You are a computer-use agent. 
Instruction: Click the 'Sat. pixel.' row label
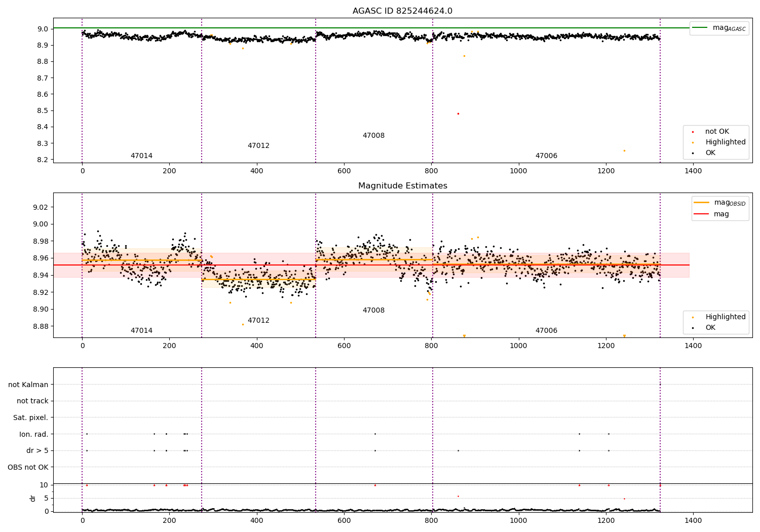(x=30, y=418)
